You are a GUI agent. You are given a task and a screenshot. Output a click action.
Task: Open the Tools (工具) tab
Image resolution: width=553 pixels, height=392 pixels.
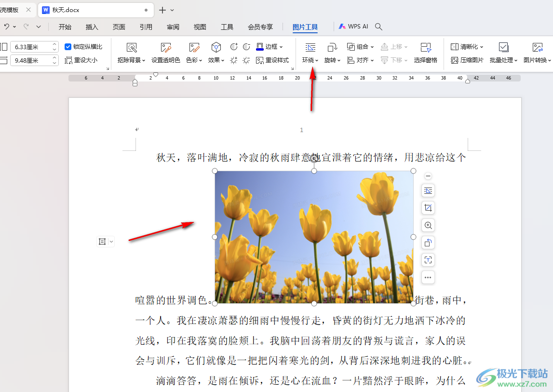(x=227, y=27)
